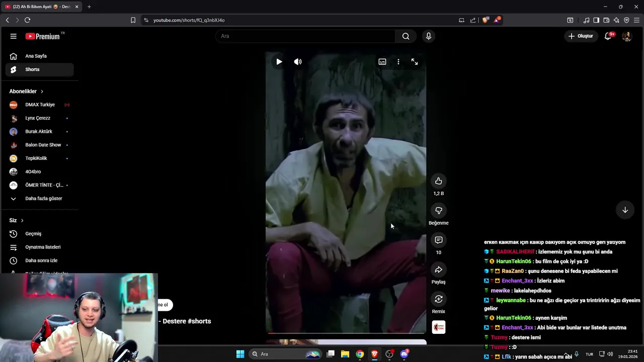
Task: Open Windows Start menu
Action: click(240, 354)
